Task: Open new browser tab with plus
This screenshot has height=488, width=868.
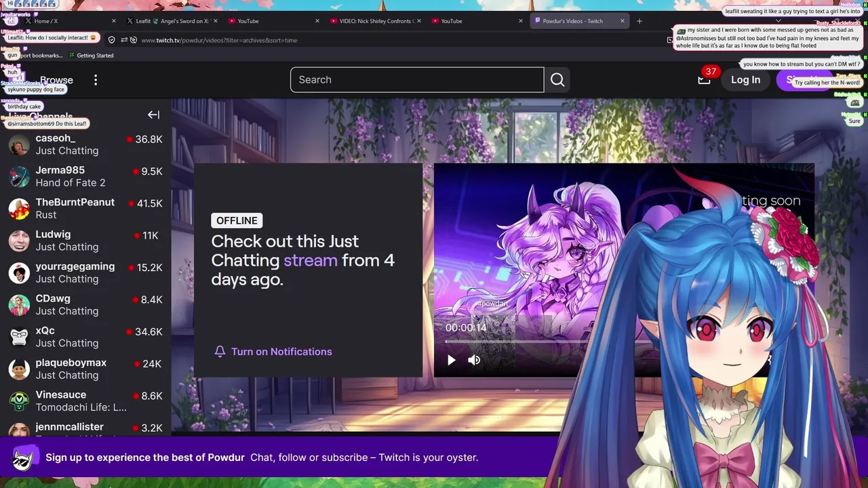Action: point(639,21)
